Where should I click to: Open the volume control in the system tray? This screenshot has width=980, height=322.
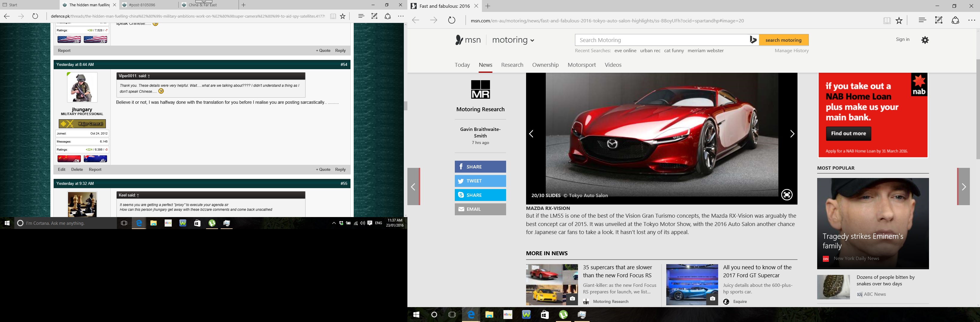tap(363, 223)
